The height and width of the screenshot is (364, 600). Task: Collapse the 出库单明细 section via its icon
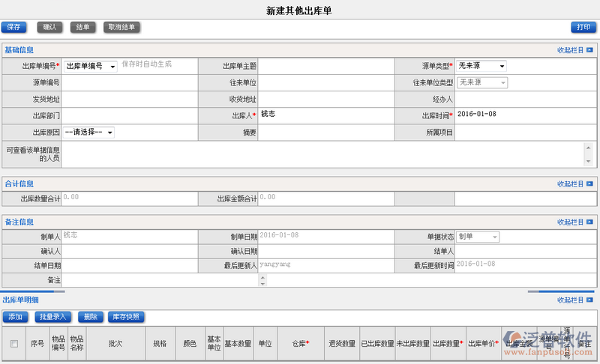pos(590,300)
